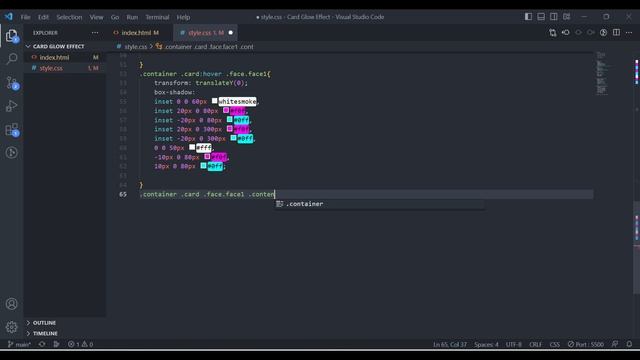This screenshot has height=360, width=640.
Task: Open the Extensions view
Action: point(11,130)
